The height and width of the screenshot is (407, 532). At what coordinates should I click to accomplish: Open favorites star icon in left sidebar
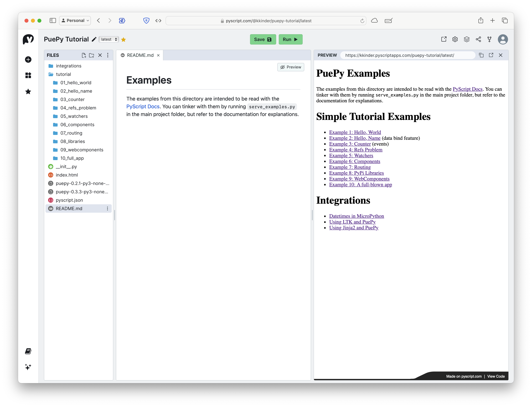tap(28, 92)
